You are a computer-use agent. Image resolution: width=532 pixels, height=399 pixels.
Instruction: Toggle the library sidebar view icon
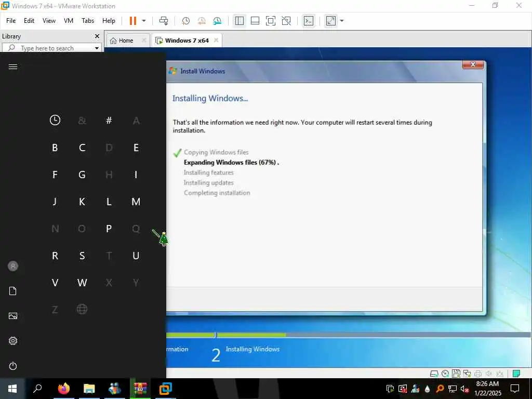coord(239,21)
